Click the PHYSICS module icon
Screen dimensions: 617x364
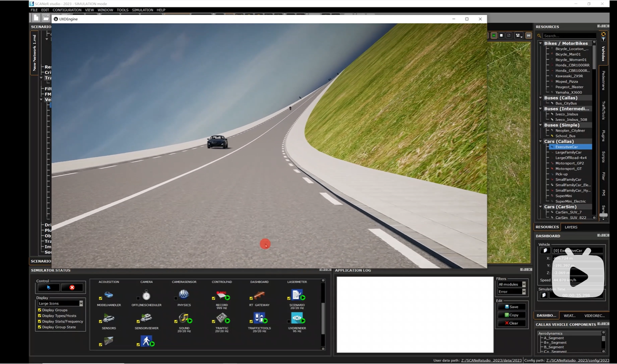pyautogui.click(x=184, y=295)
